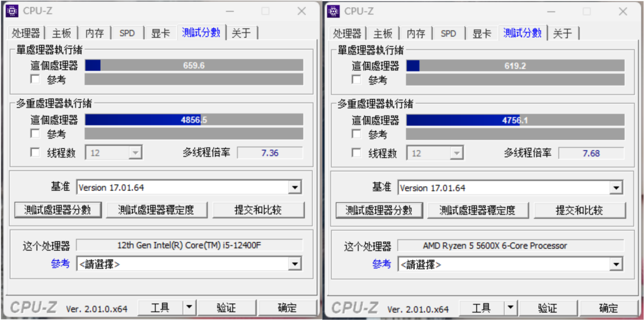644x320 pixels.
Task: Check the 线程数 checkbox in the left window
Action: pyautogui.click(x=34, y=152)
